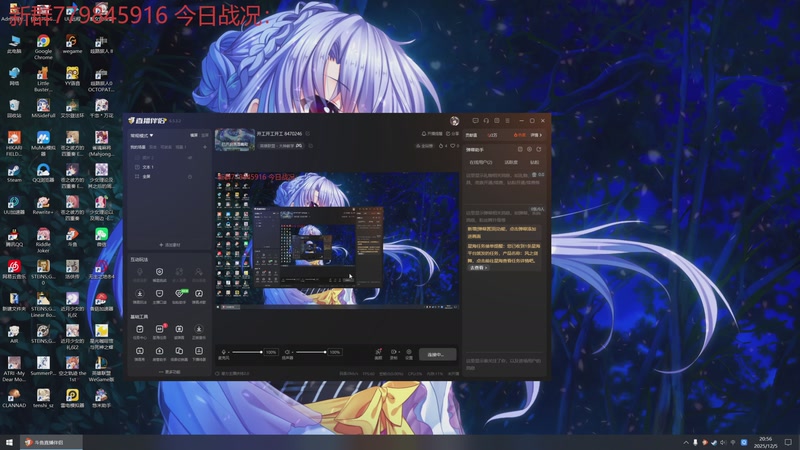This screenshot has height=450, width=800.
Task: Open the taskbar clock showing 20:56
Action: pyautogui.click(x=765, y=442)
